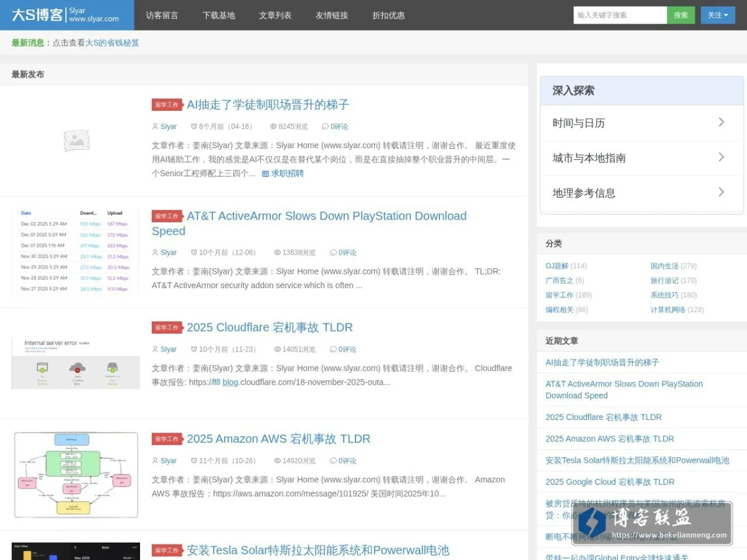Select 编程相关 category
Image resolution: width=747 pixels, height=560 pixels.
[x=559, y=309]
